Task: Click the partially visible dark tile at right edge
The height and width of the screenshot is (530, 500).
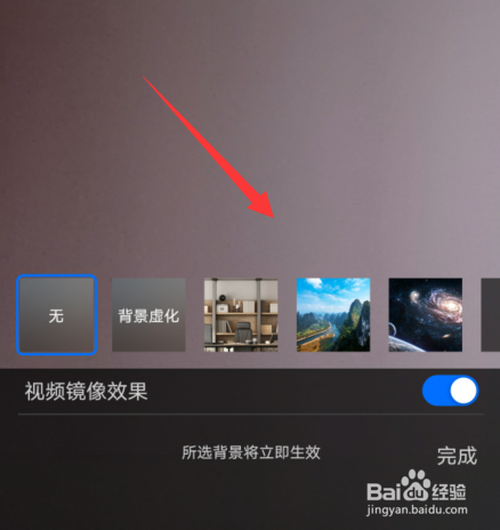Action: coord(491,315)
